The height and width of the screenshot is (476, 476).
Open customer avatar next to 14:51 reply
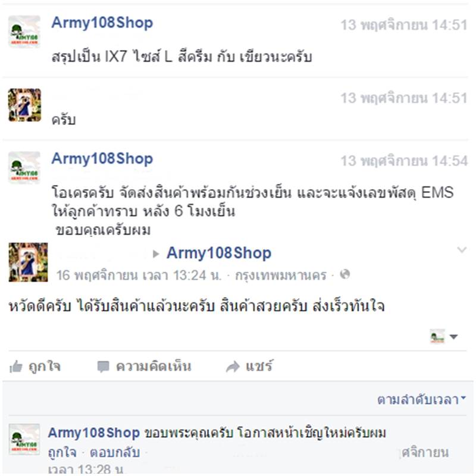(x=24, y=105)
